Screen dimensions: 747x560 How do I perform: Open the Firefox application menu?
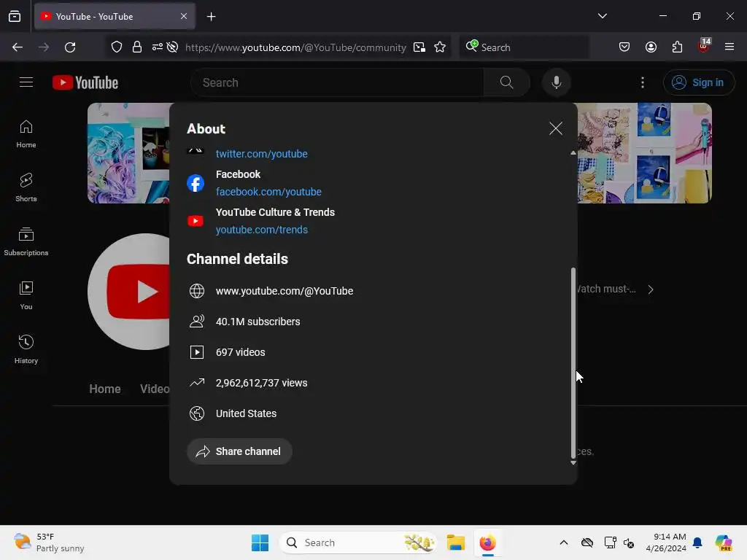tap(729, 47)
